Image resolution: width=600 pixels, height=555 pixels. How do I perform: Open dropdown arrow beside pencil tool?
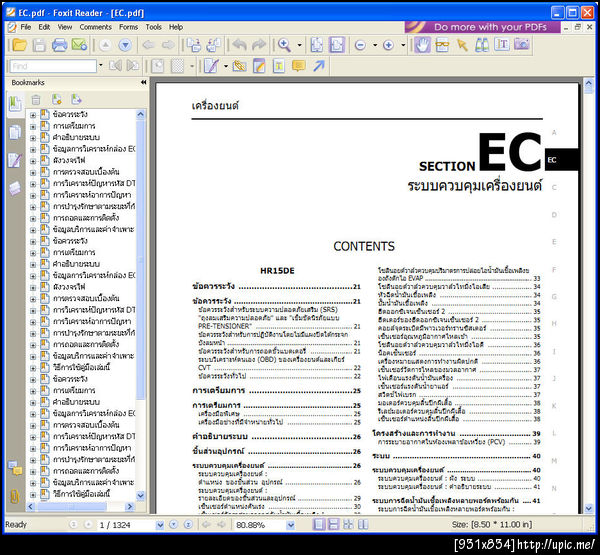(226, 66)
